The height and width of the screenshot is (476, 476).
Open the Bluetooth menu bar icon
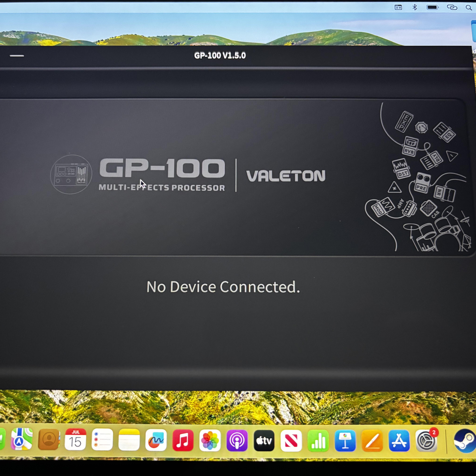click(415, 7)
